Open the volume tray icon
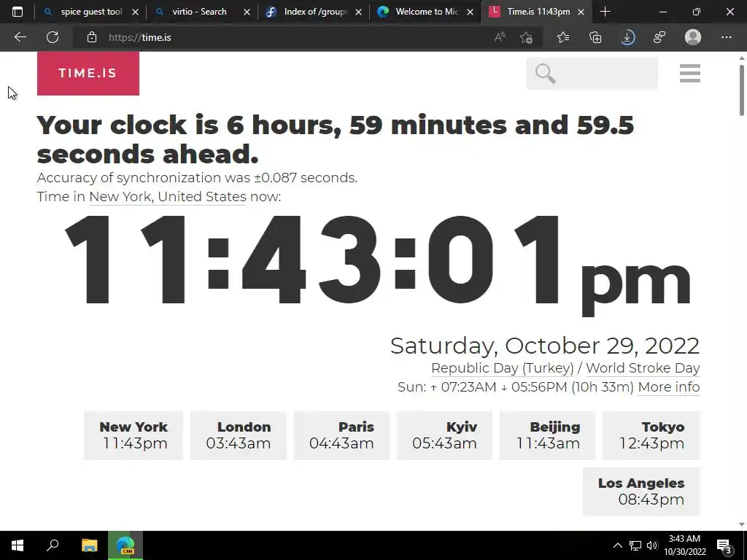The image size is (747, 560). pos(652,545)
